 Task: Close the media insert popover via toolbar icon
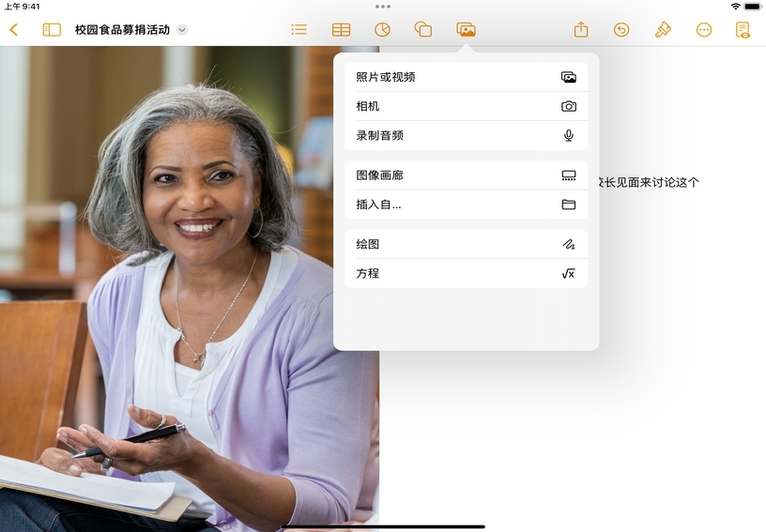pos(466,30)
